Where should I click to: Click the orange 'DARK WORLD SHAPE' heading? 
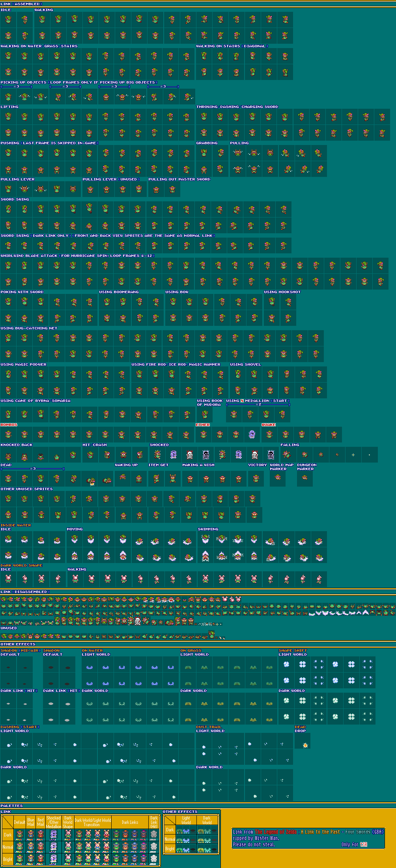(x=21, y=565)
